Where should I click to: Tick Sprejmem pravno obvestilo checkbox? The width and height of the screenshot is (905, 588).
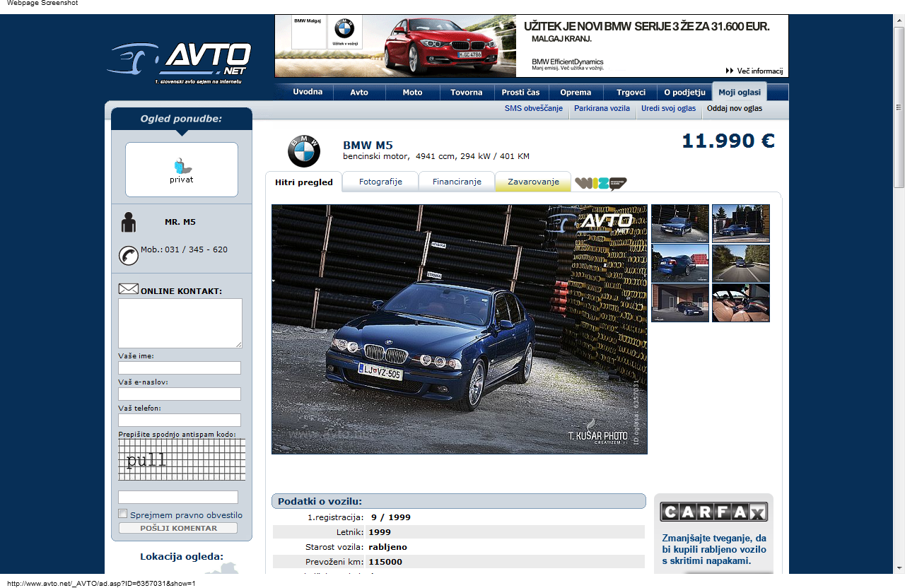[123, 514]
